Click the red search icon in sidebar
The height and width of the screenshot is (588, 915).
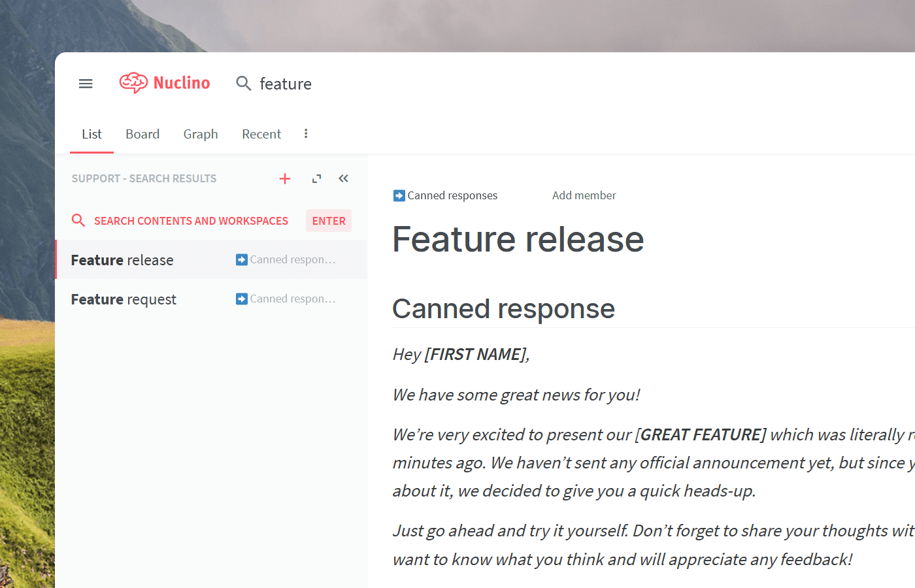coord(78,220)
